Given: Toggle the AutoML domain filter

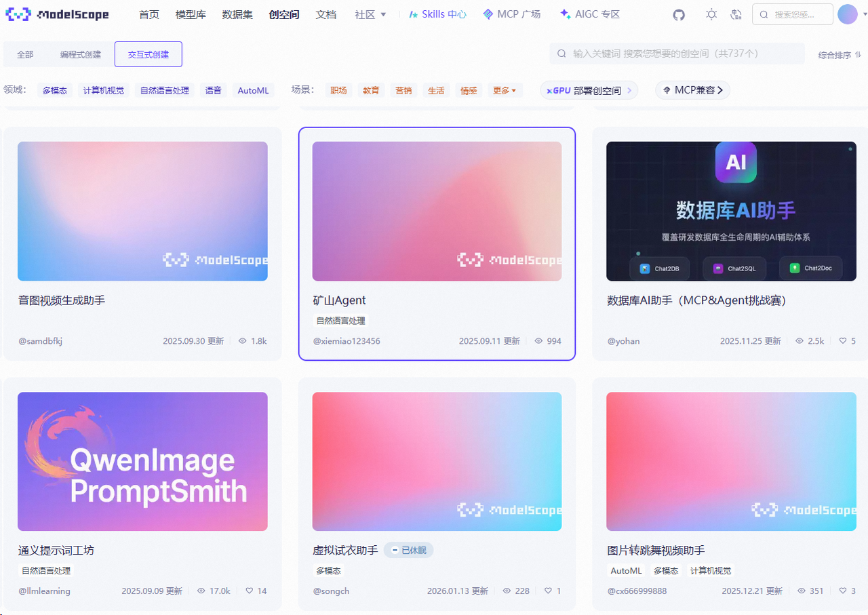Looking at the screenshot, I should 253,90.
